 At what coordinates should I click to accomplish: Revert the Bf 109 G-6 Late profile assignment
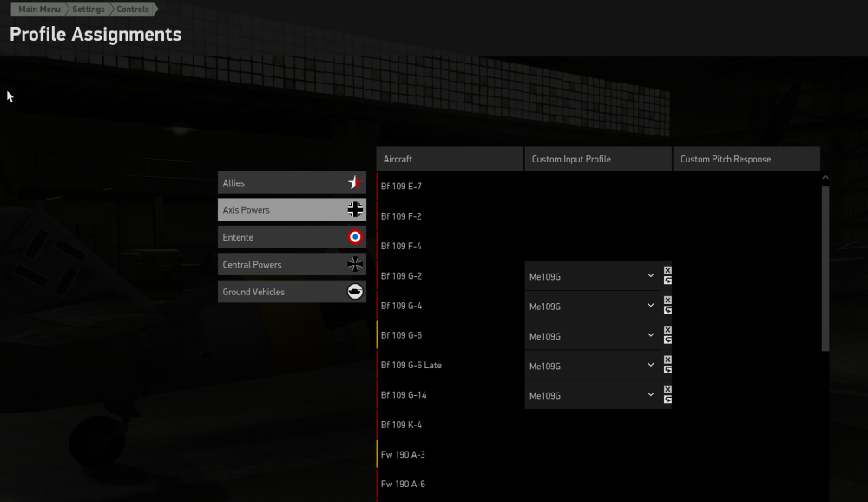(x=667, y=370)
